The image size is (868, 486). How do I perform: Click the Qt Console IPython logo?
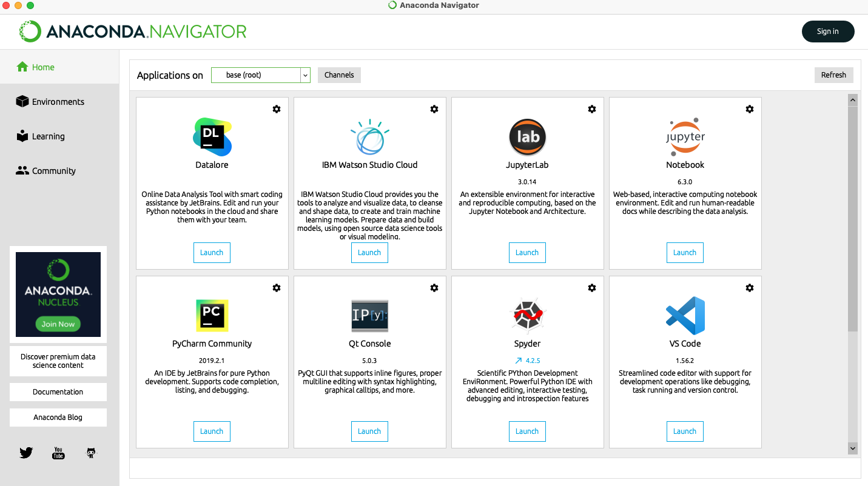370,316
